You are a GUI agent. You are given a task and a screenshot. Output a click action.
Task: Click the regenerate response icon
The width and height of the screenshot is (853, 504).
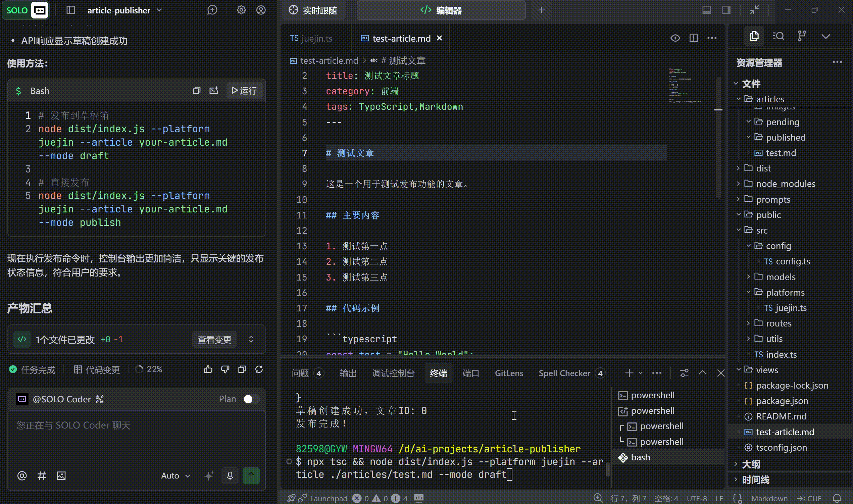tap(259, 369)
